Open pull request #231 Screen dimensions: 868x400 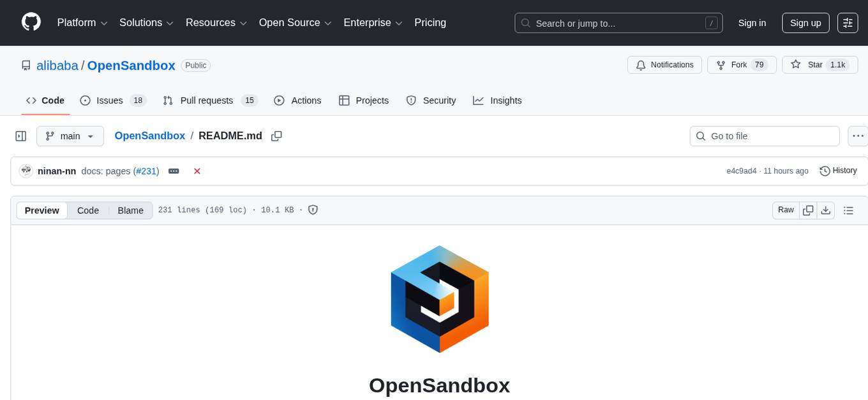click(x=146, y=171)
